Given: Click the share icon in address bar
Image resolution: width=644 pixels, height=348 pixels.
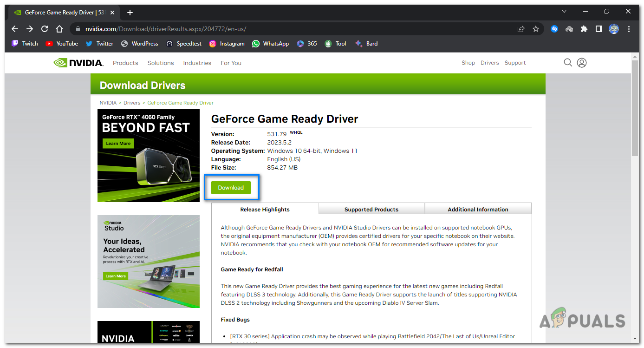Looking at the screenshot, I should 521,28.
